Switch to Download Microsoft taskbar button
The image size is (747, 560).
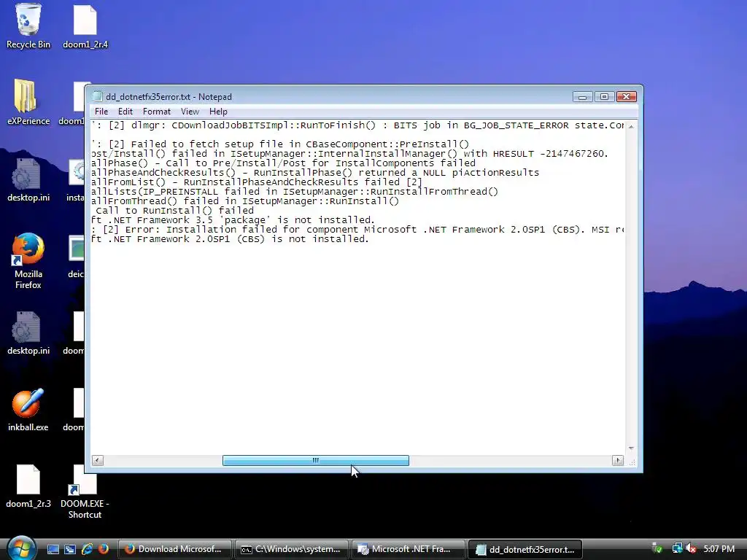click(175, 549)
